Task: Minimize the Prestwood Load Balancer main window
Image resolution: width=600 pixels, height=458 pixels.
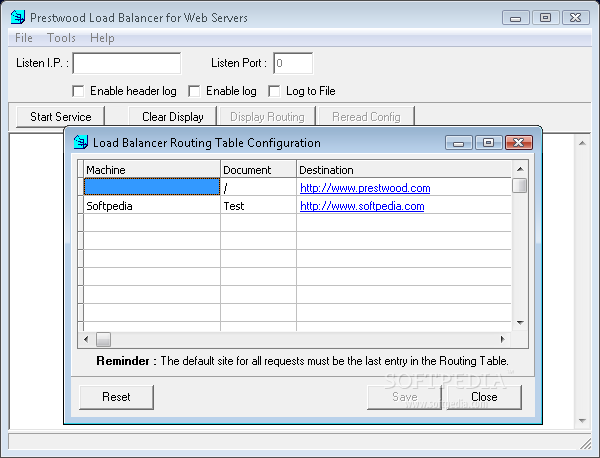Action: tap(515, 18)
